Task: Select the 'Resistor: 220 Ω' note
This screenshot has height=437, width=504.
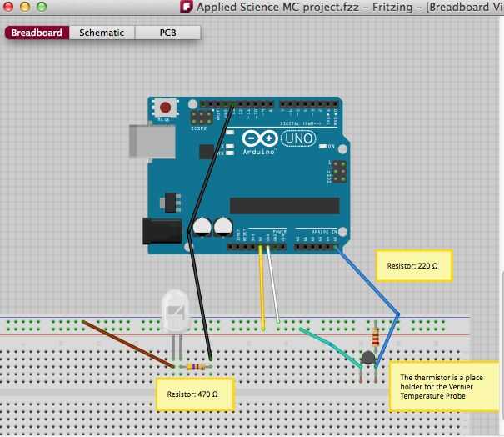Action: [x=414, y=266]
